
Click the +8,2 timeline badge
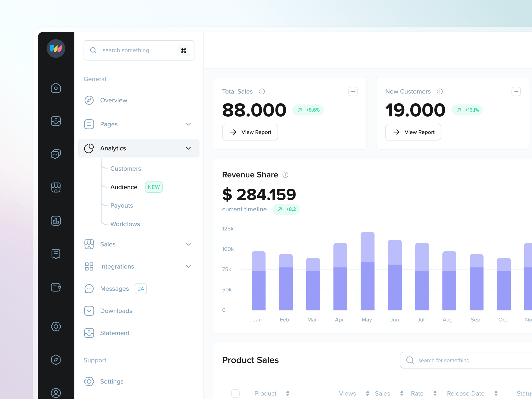click(x=286, y=209)
